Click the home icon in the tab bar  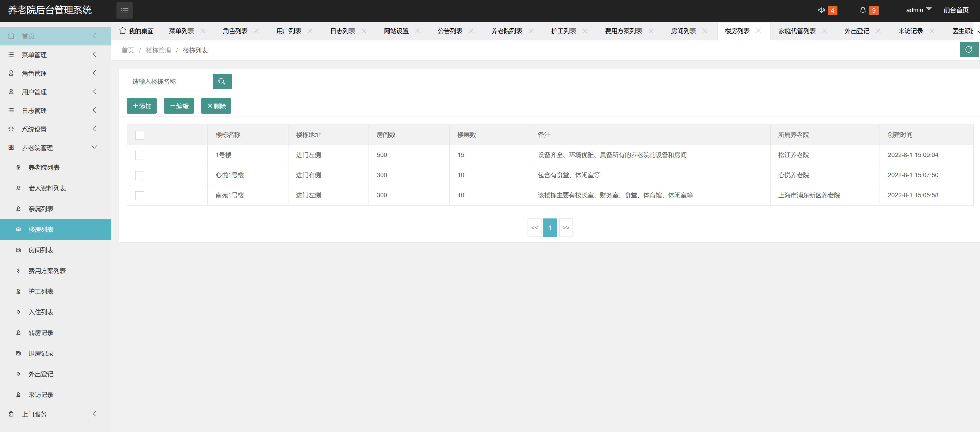[x=122, y=30]
